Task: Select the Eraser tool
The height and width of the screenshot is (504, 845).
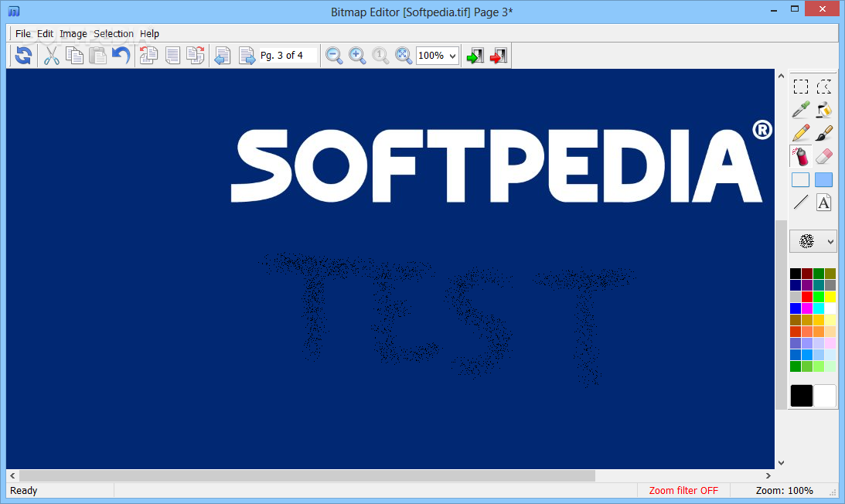Action: point(824,156)
